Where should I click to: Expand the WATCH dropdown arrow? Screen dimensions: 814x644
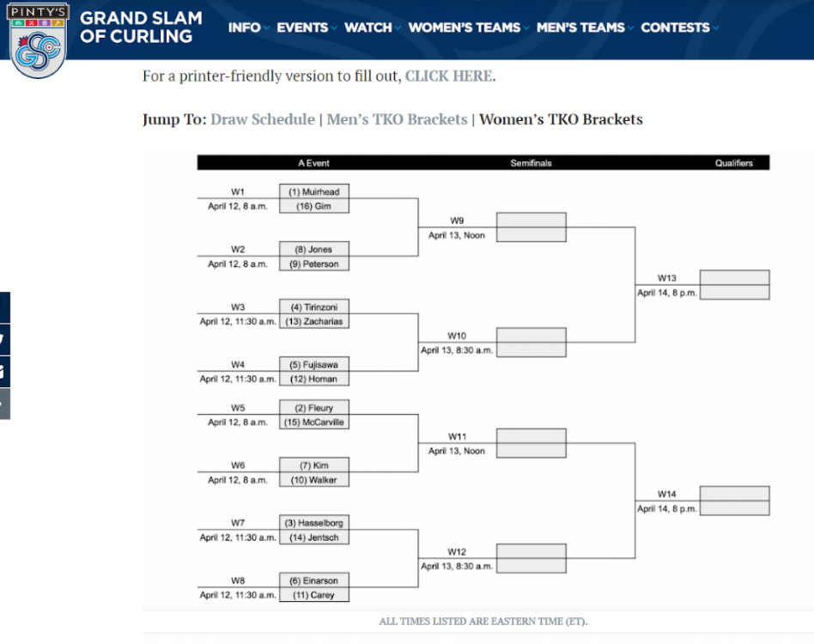tap(398, 28)
